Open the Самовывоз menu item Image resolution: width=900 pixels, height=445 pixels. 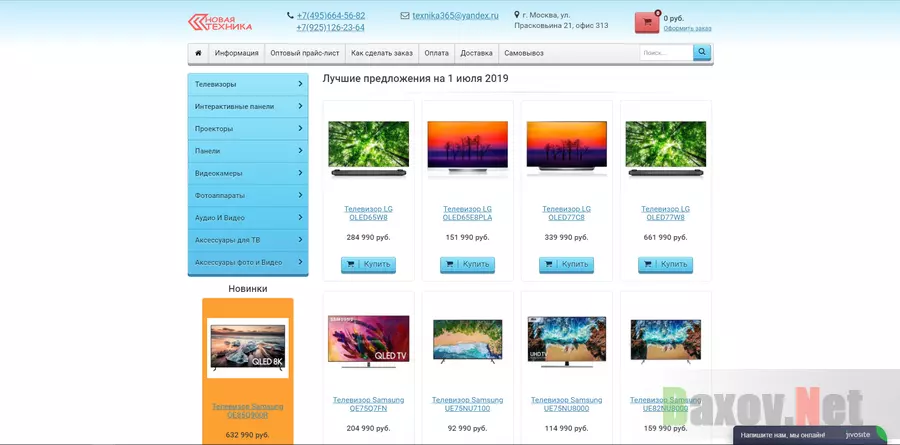click(x=524, y=53)
